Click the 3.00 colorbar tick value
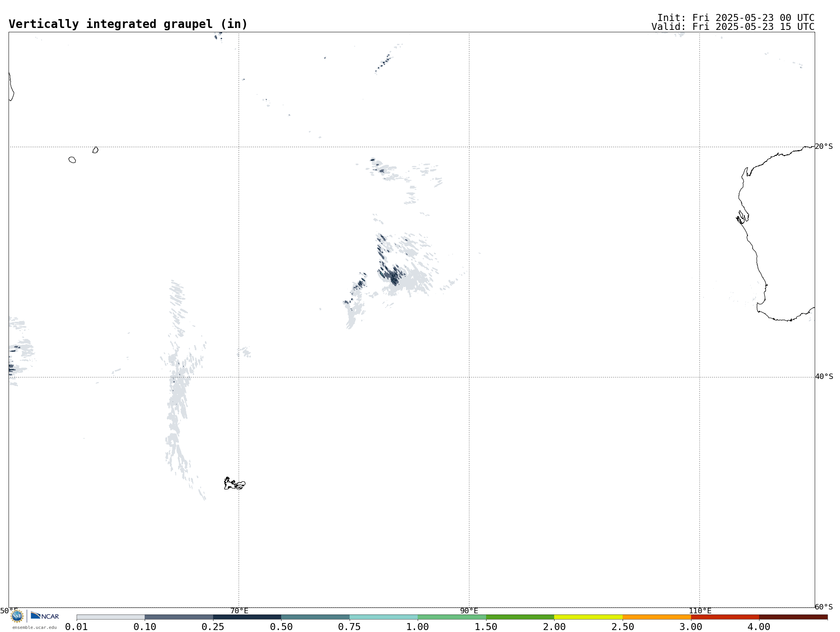840x632 pixels. (x=691, y=627)
